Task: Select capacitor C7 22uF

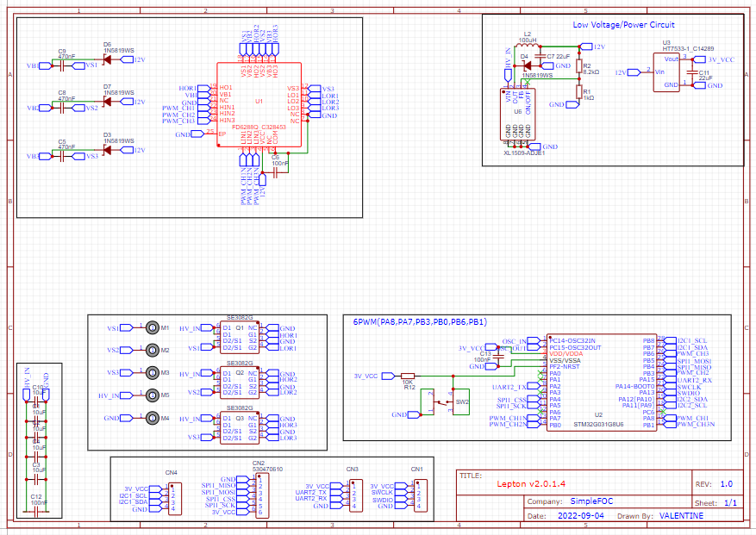Action: coord(541,56)
